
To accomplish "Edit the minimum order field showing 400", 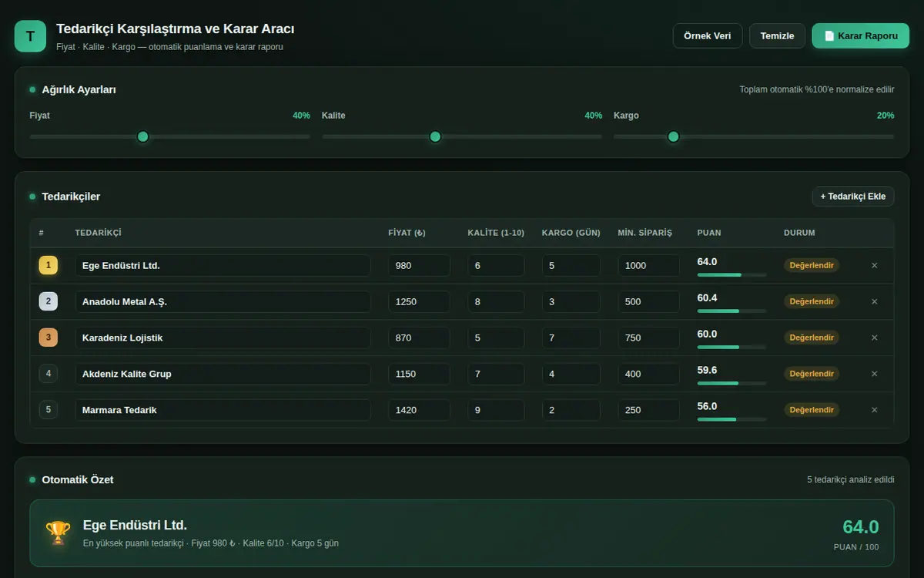I will tap(648, 374).
